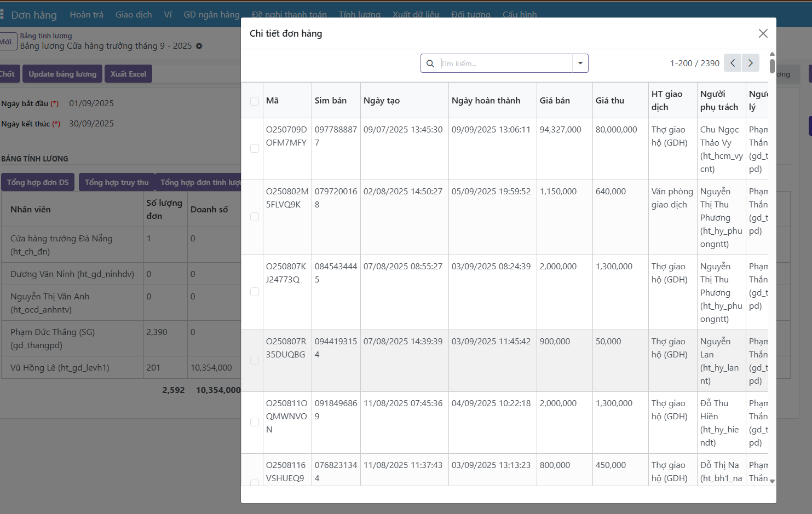Switch to Tổng hợp truy thu tab
Screen dimensions: 812x514
point(117,182)
